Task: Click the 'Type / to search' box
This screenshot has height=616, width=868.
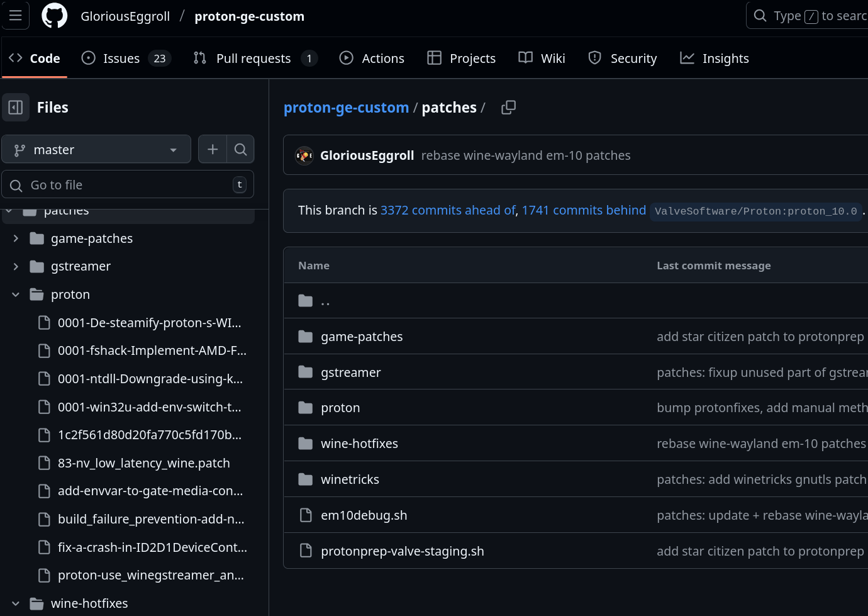Action: [807, 16]
